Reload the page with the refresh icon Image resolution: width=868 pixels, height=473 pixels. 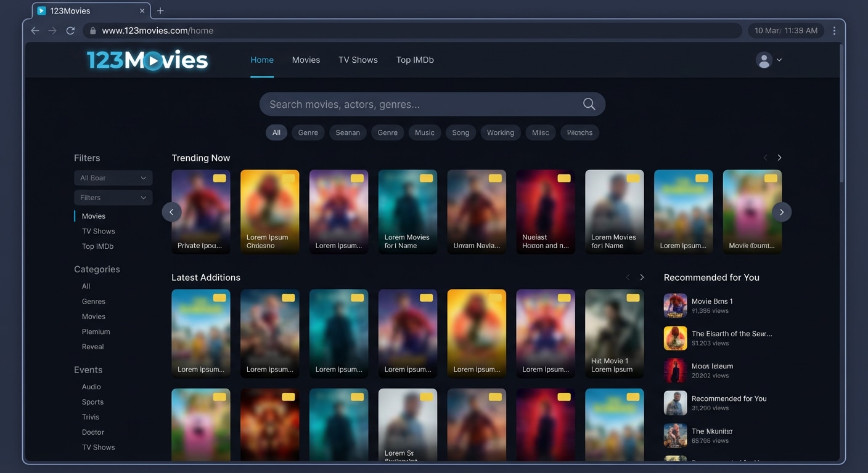(70, 30)
